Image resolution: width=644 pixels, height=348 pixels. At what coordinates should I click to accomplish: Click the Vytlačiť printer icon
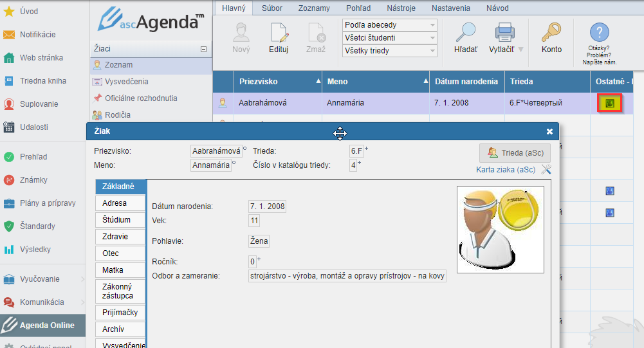[505, 32]
